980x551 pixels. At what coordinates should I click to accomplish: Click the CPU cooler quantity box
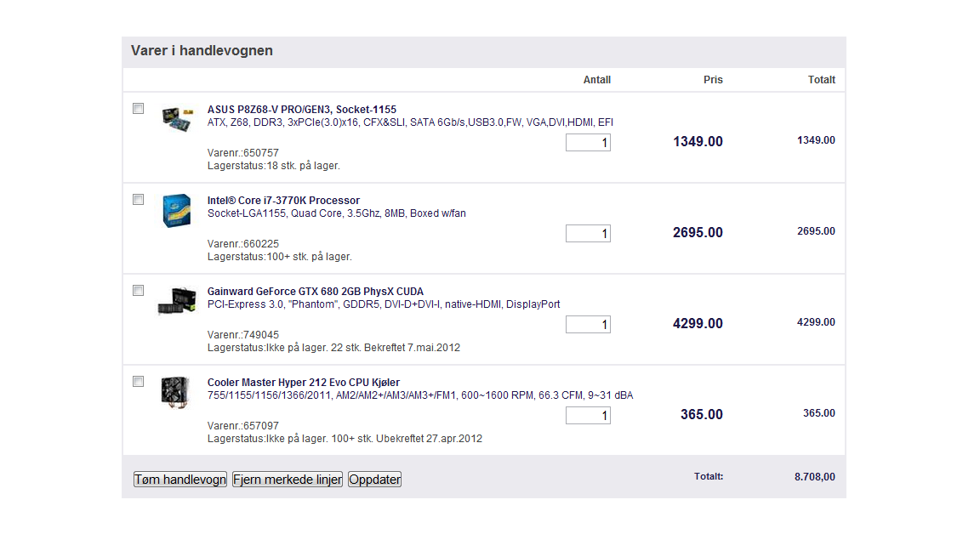click(588, 416)
